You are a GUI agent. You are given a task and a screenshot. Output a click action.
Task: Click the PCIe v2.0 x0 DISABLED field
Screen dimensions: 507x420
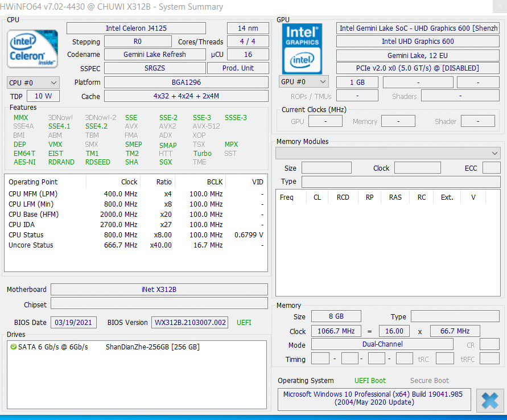418,68
